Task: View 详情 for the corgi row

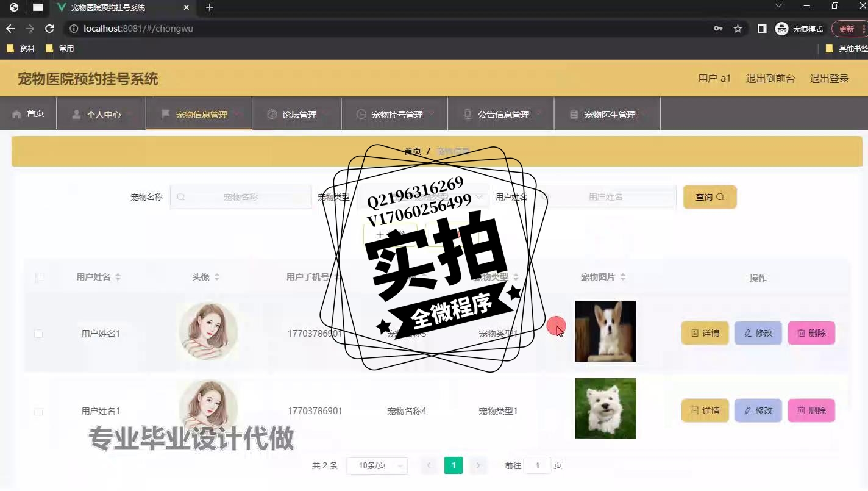Action: (705, 333)
